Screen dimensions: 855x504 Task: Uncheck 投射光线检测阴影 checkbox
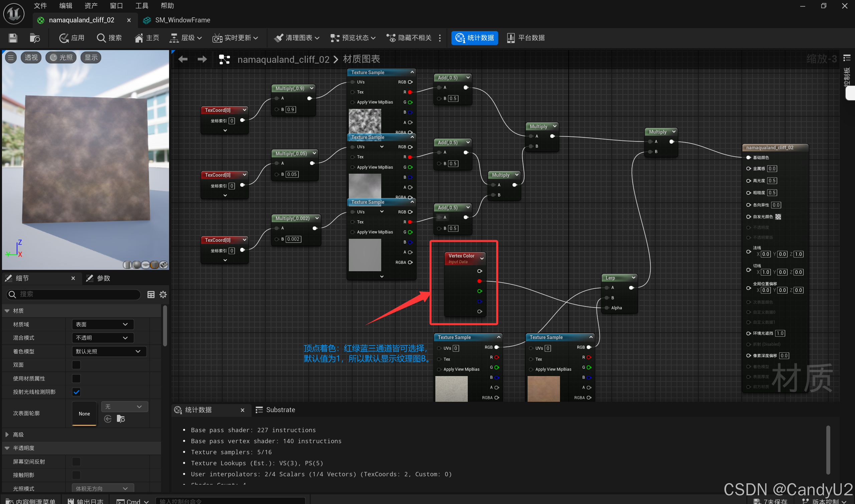pyautogui.click(x=76, y=391)
